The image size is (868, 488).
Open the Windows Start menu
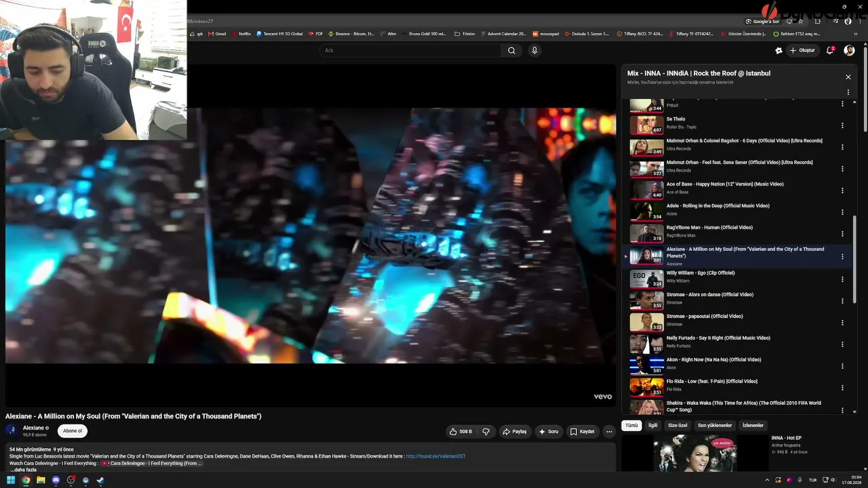[x=11, y=480]
